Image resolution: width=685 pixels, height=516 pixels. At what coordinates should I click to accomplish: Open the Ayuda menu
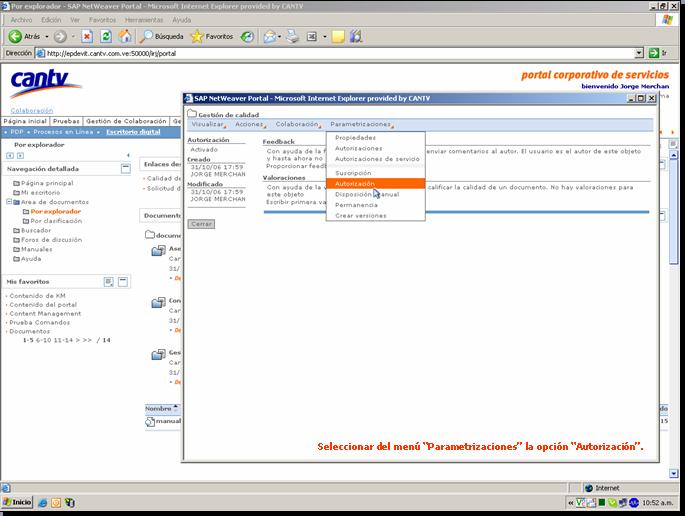click(181, 20)
